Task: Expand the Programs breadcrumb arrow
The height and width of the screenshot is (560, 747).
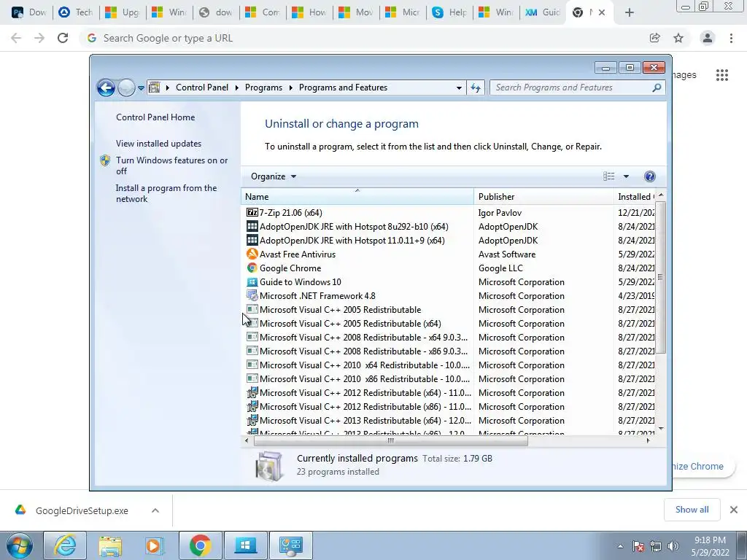Action: tap(290, 87)
